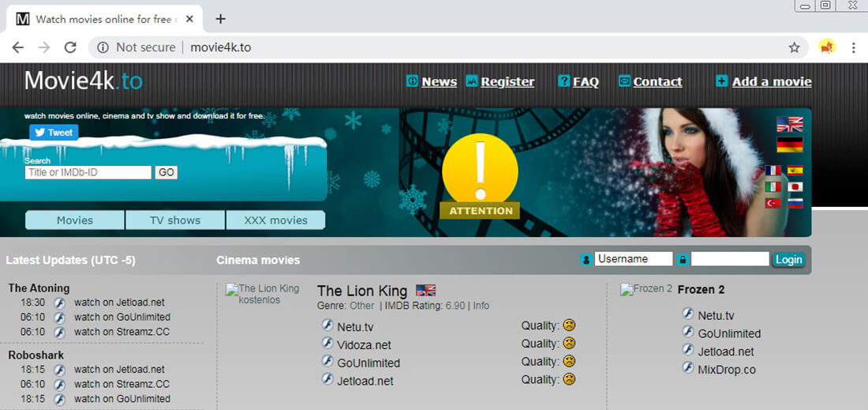Open Frozen 2 Netu.tv stream
The height and width of the screenshot is (410, 868).
tap(716, 316)
